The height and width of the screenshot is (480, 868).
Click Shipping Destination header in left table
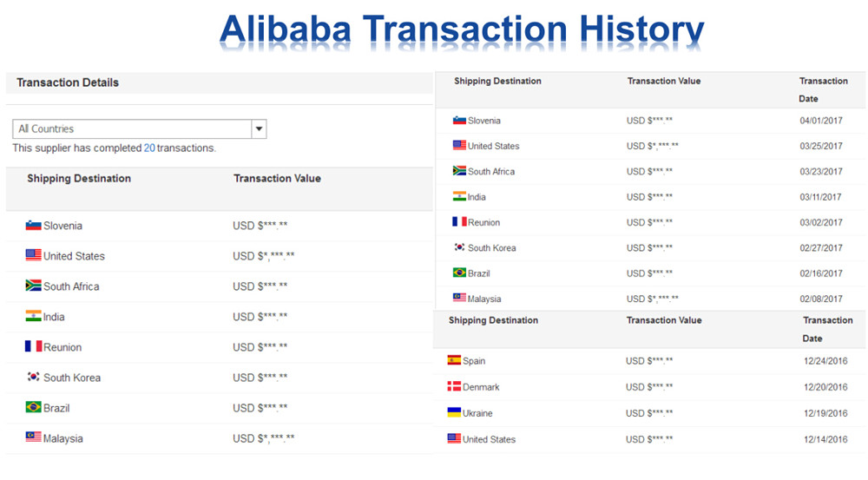(79, 178)
